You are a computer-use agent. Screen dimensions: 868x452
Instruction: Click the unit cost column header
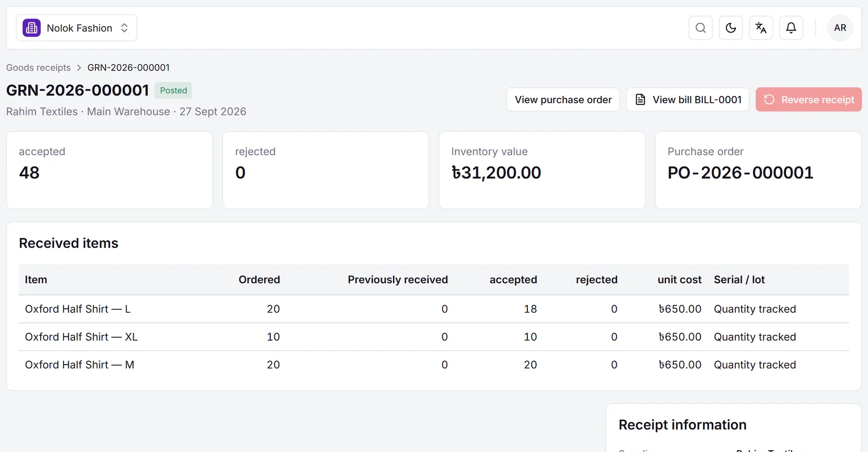679,280
